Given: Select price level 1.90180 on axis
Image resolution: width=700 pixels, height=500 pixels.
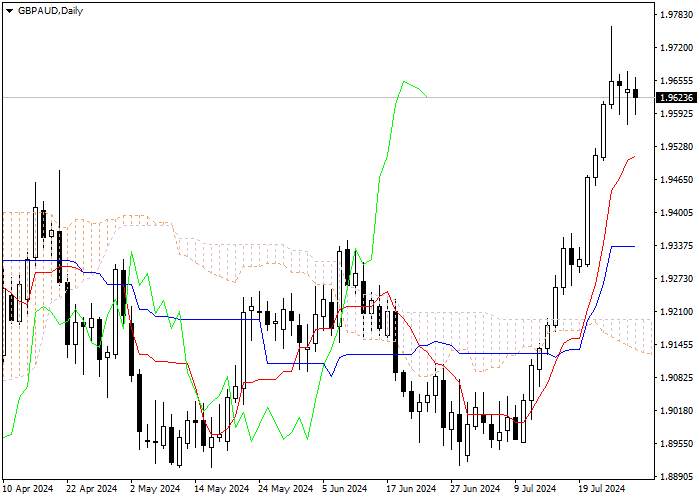Looking at the screenshot, I should point(676,411).
